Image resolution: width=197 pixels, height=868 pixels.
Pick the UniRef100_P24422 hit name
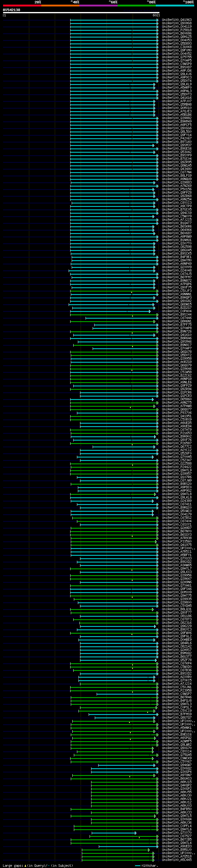(177, 467)
